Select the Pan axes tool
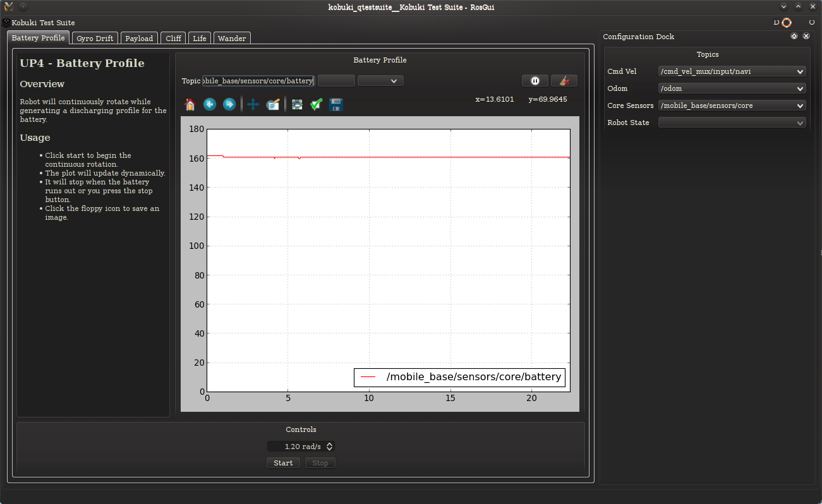The image size is (822, 504). (253, 104)
